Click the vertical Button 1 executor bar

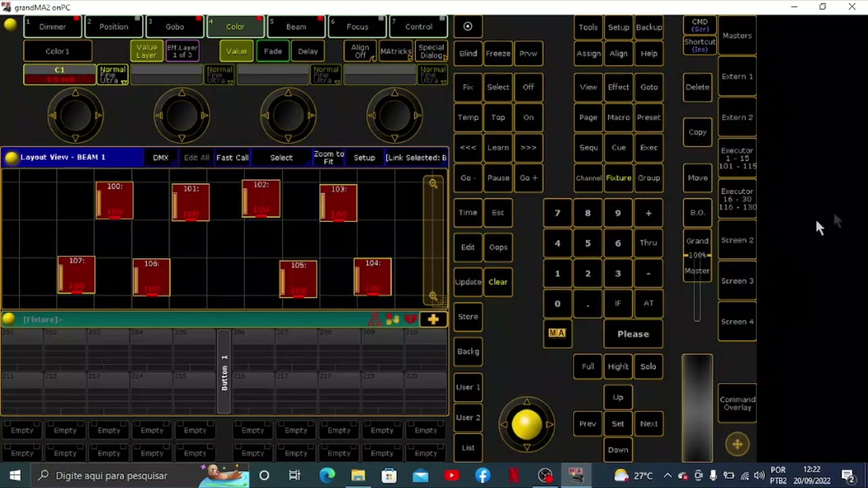point(224,371)
